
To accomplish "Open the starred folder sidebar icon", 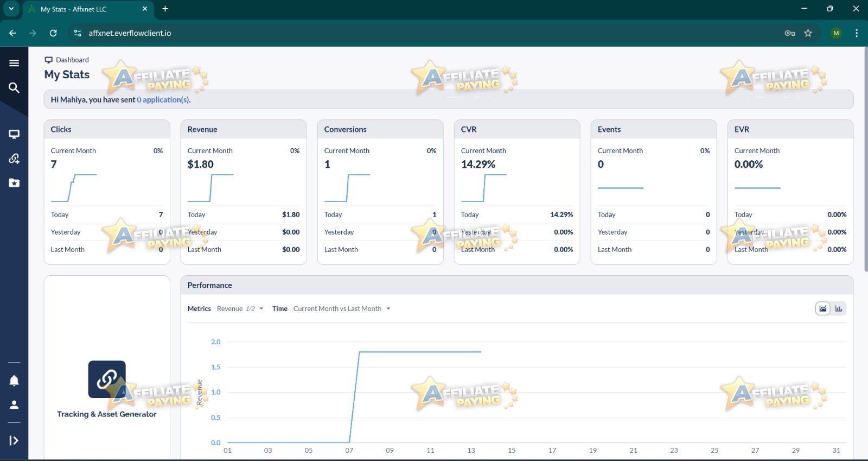I will pos(14,183).
